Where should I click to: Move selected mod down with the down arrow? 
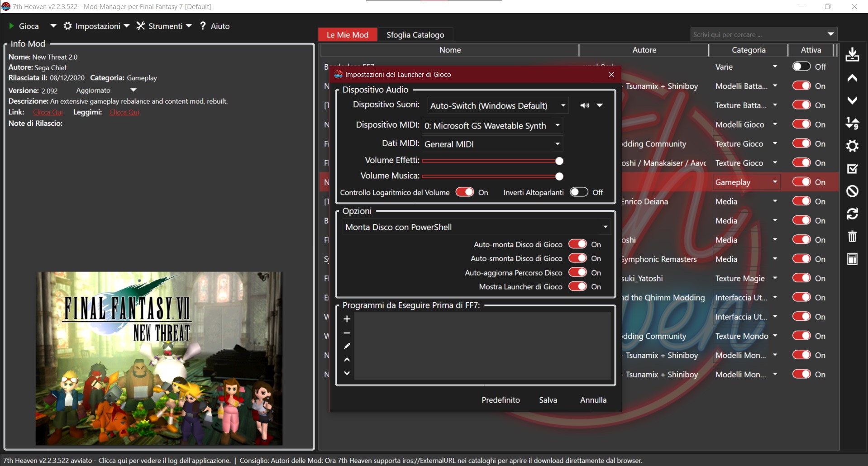point(852,100)
